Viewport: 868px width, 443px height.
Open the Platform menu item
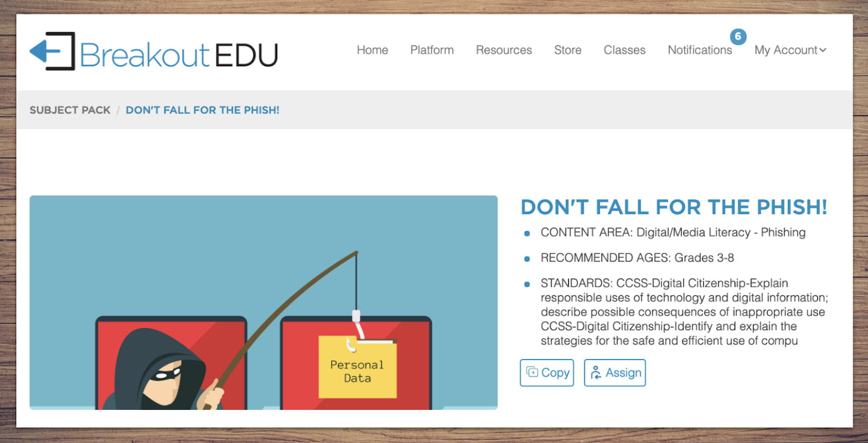pyautogui.click(x=432, y=50)
